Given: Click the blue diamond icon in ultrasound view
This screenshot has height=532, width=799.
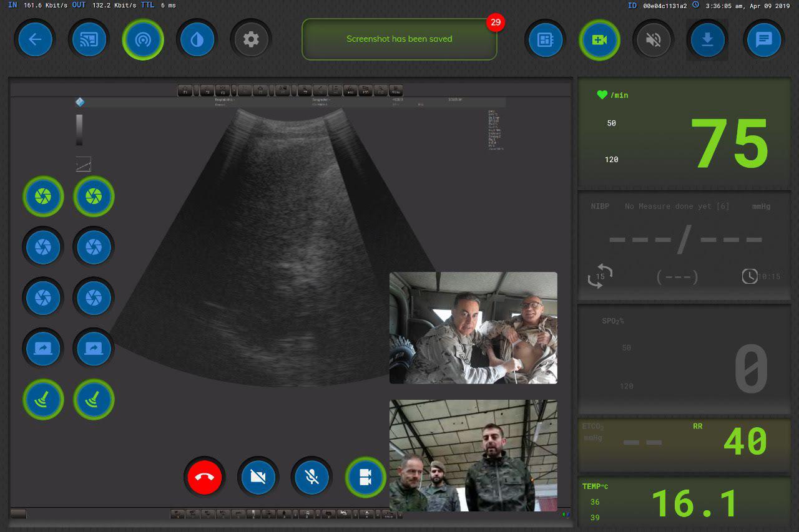Looking at the screenshot, I should click(80, 102).
